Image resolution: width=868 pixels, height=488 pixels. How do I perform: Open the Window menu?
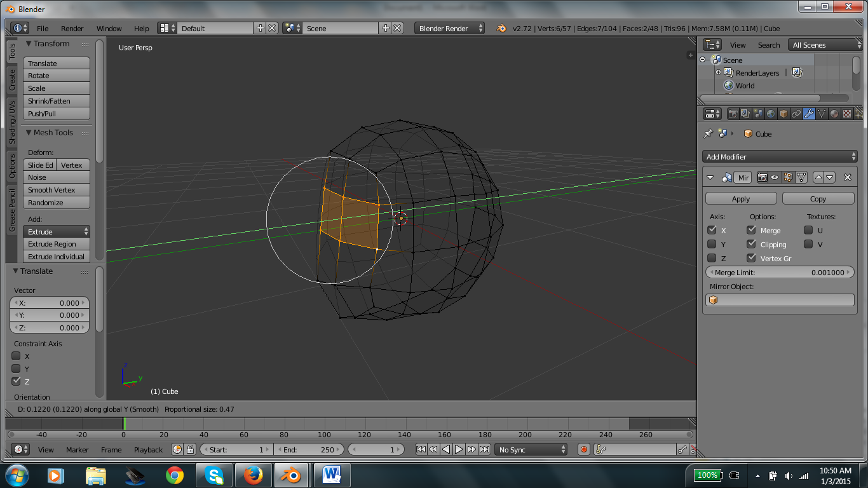click(109, 28)
